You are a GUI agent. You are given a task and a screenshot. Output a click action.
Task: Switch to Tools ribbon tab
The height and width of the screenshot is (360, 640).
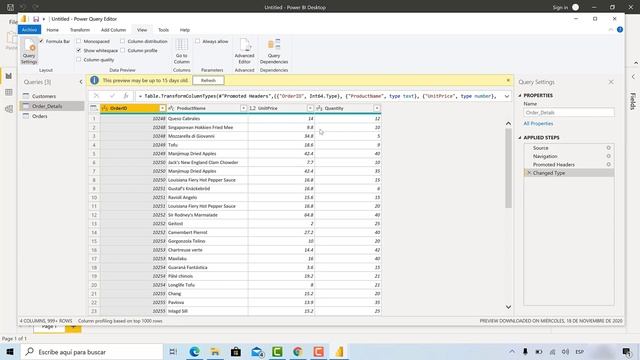pyautogui.click(x=163, y=30)
